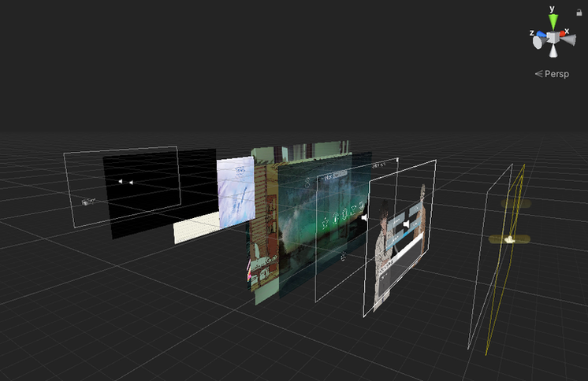Click the large gray cone beside the X label
This screenshot has width=588, height=381.
[x=568, y=40]
